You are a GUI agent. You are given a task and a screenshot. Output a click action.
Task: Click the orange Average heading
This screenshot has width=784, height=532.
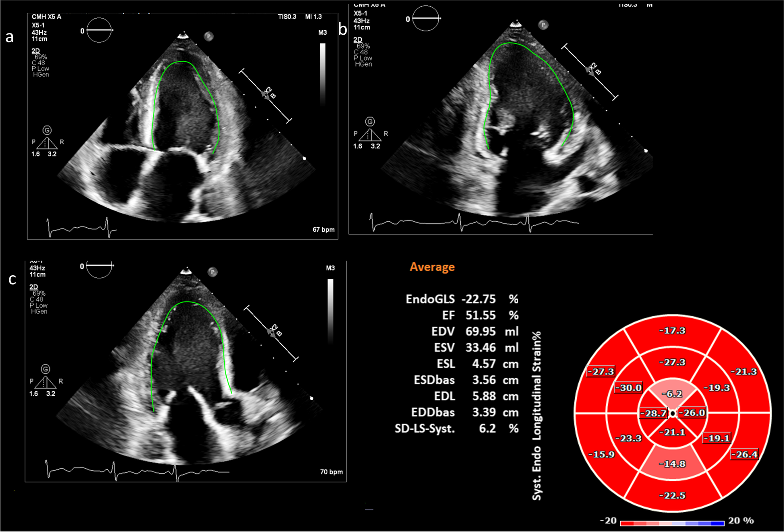[432, 267]
